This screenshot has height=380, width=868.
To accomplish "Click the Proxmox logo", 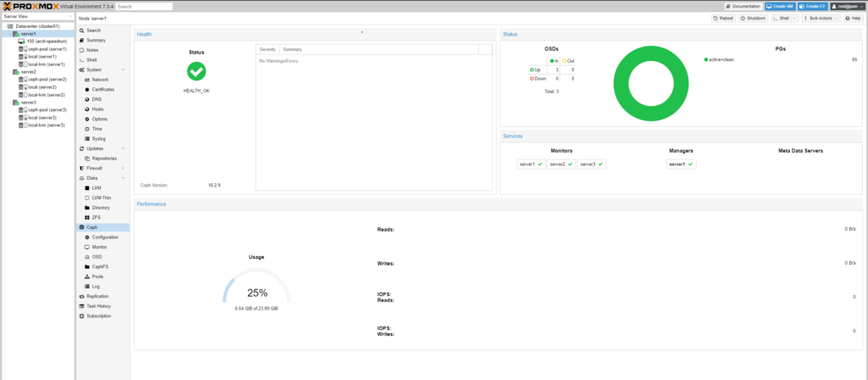I will tap(30, 6).
